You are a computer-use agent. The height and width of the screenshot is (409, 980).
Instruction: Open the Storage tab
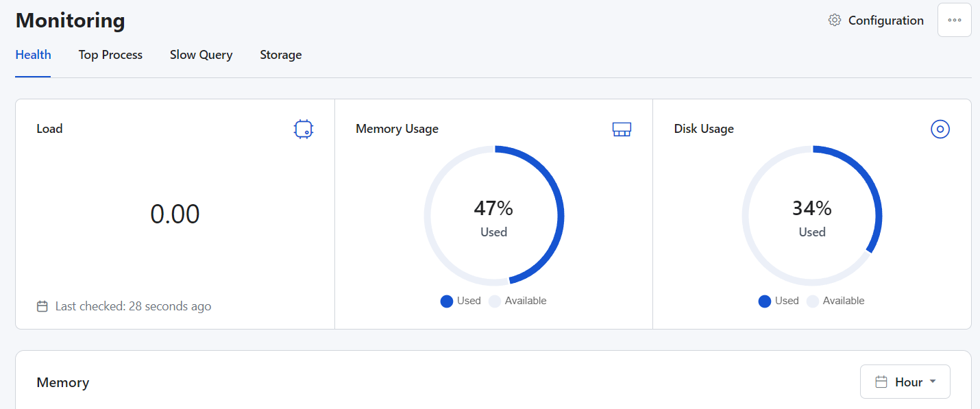[x=281, y=55]
